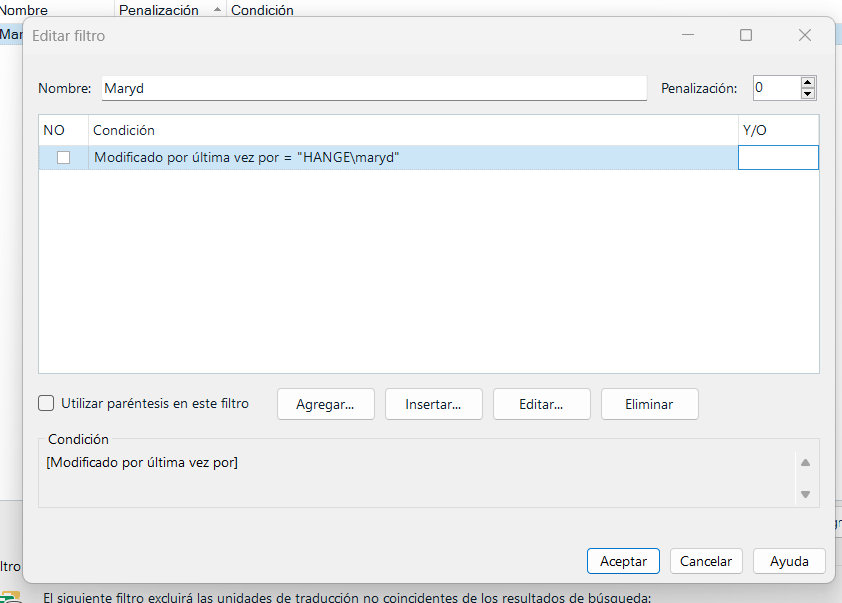Viewport: 842px width, 603px height.
Task: Click the Y/O column header
Action: pyautogui.click(x=757, y=130)
